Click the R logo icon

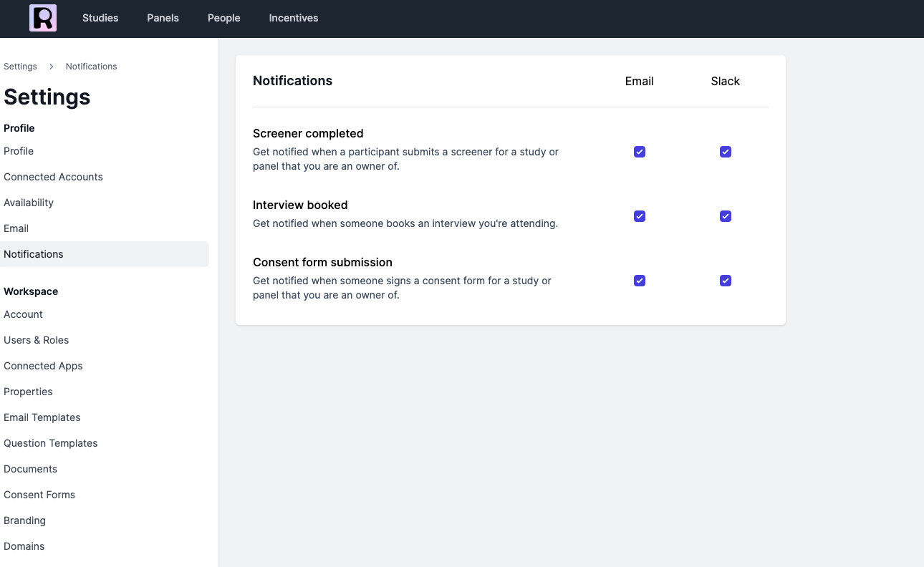coord(43,18)
